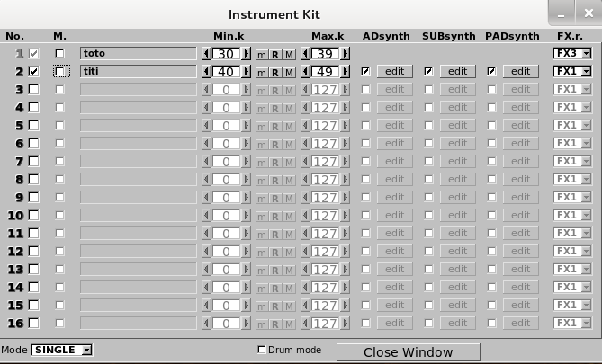Open the Mode SINGLE dropdown
602x364 pixels.
click(61, 350)
